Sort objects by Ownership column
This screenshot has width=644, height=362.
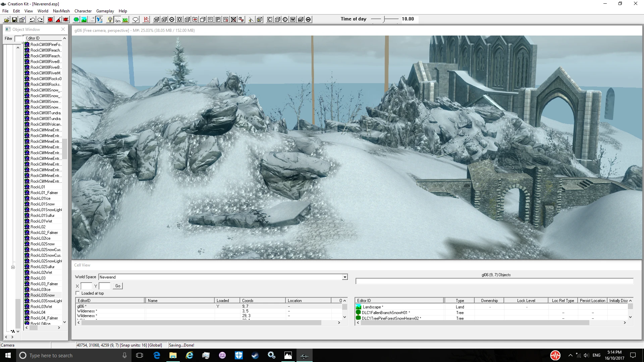point(489,301)
